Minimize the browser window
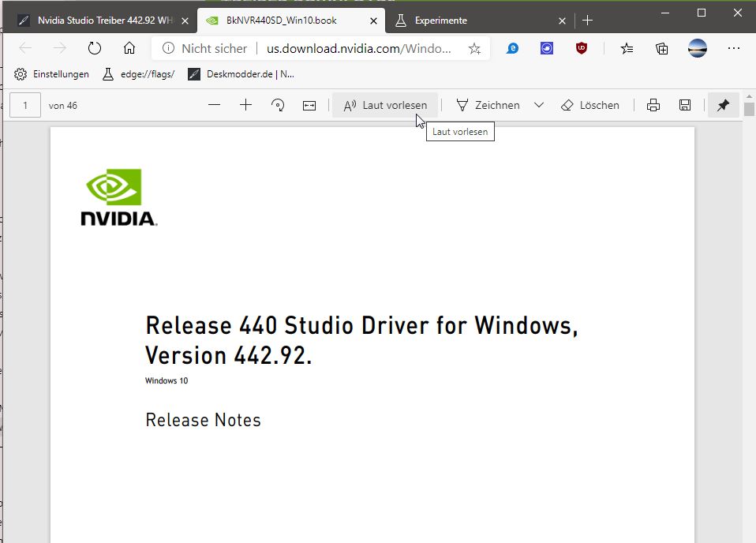Screen dimensions: 756x543 [x=665, y=13]
